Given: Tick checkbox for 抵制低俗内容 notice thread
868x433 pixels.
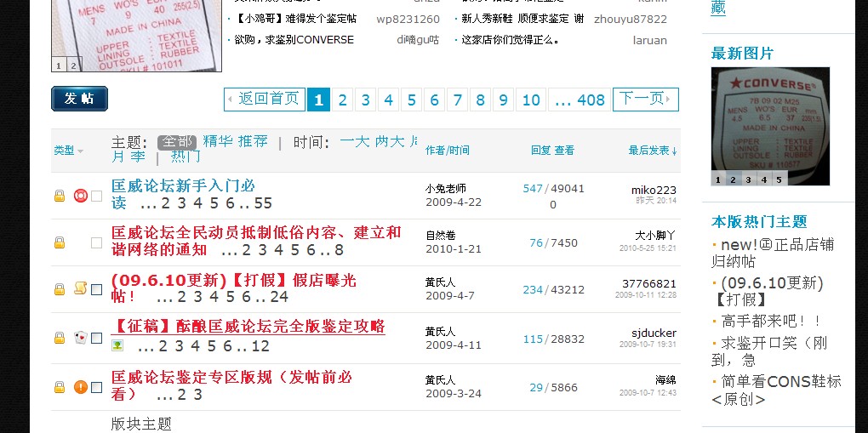Looking at the screenshot, I should 96,242.
